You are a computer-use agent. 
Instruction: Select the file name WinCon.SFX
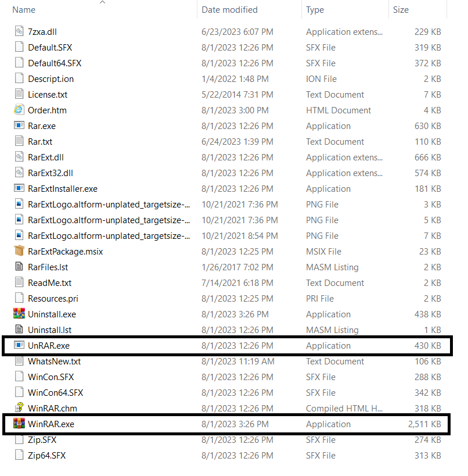pyautogui.click(x=51, y=377)
